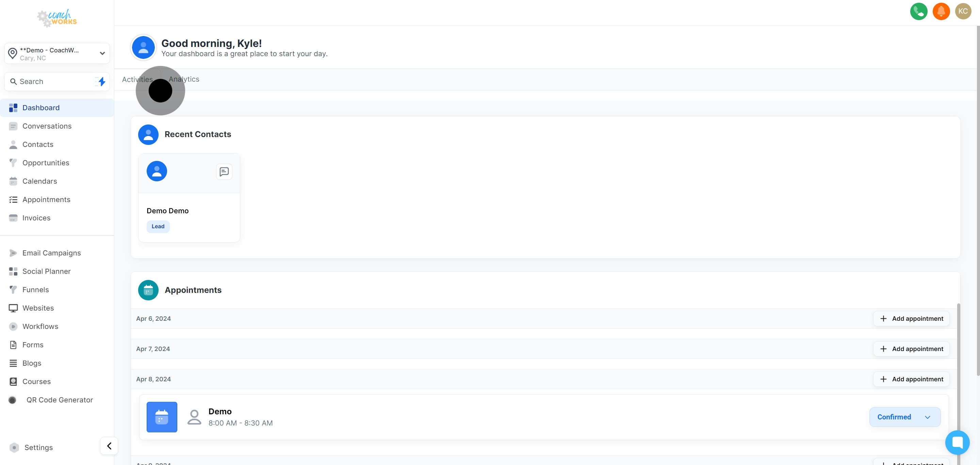Click the blue calendar icon for Demo appointment
Screen dimensions: 980x465
[x=162, y=417]
